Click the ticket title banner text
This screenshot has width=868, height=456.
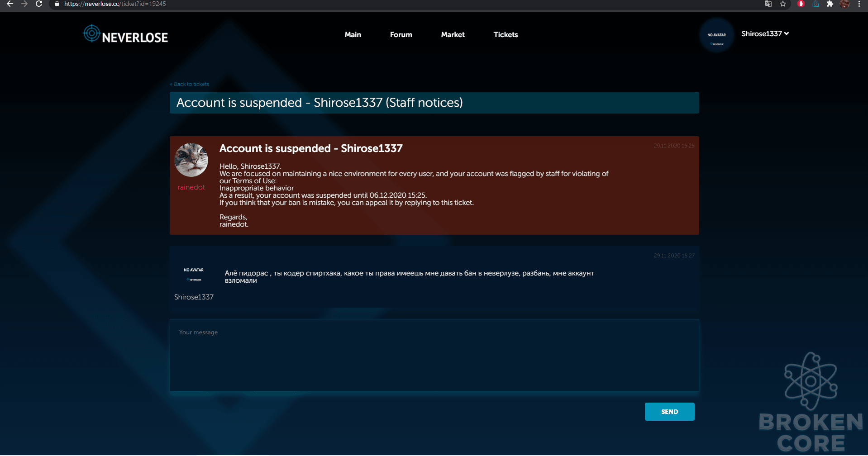click(x=320, y=103)
